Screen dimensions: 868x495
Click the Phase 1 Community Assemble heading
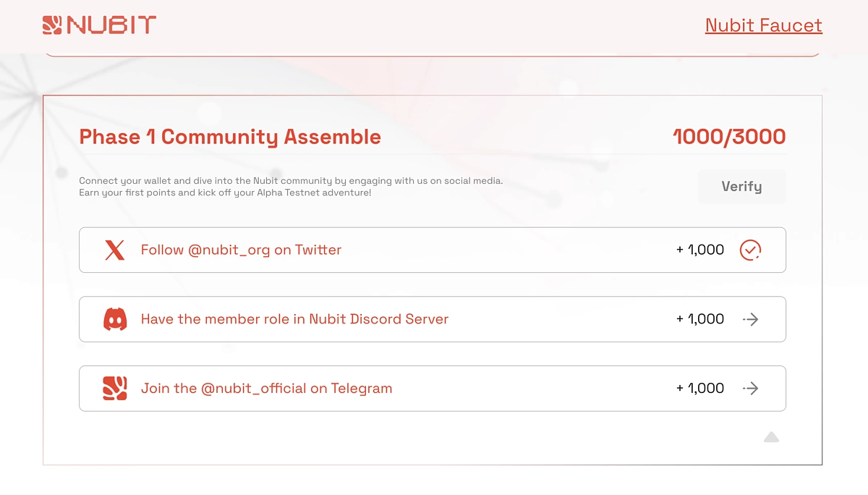[x=230, y=137]
